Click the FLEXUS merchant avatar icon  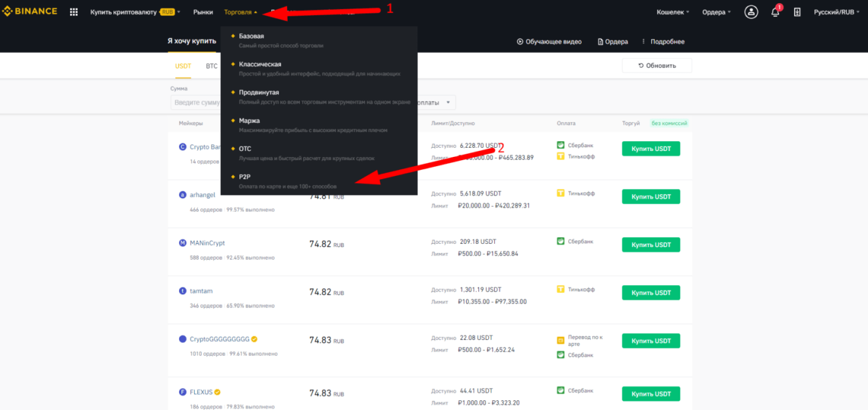click(182, 391)
